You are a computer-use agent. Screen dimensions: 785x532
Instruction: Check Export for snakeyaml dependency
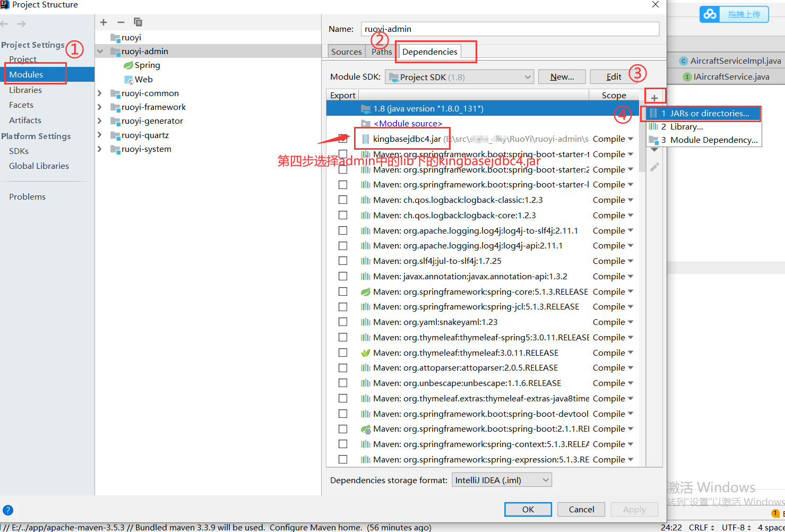click(342, 322)
